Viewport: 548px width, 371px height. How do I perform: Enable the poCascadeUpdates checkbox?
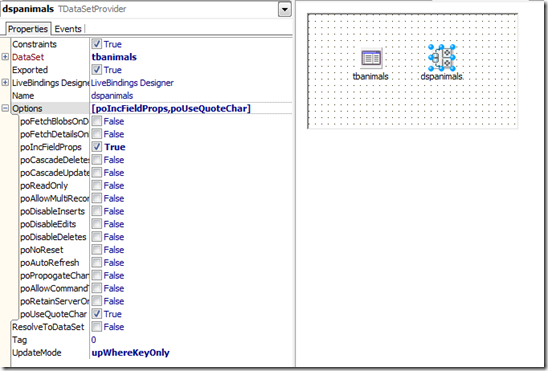tap(97, 173)
